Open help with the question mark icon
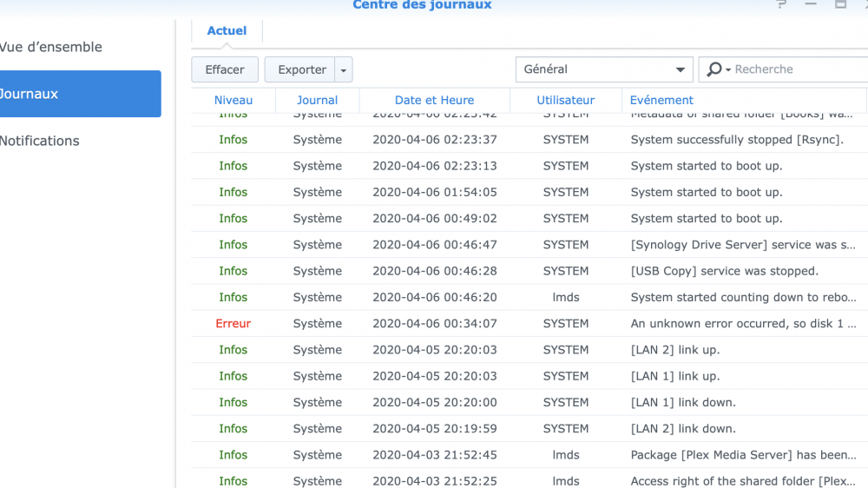 [781, 5]
